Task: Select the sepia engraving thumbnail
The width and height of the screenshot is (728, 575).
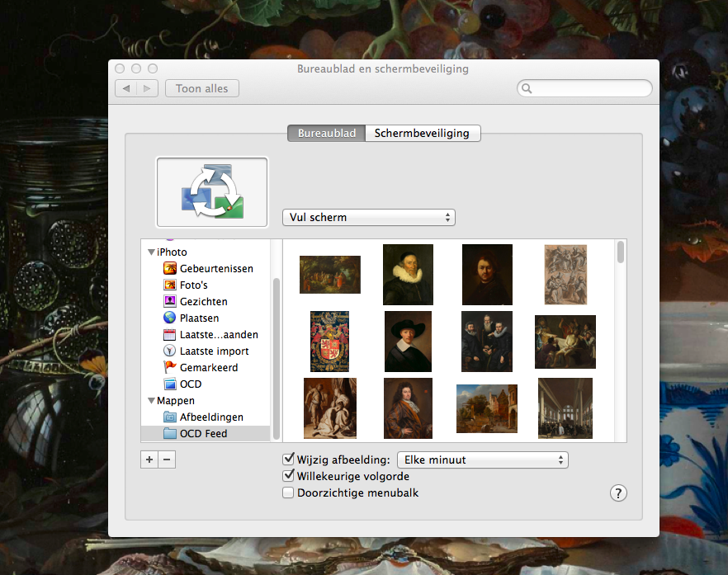Action: (565, 274)
